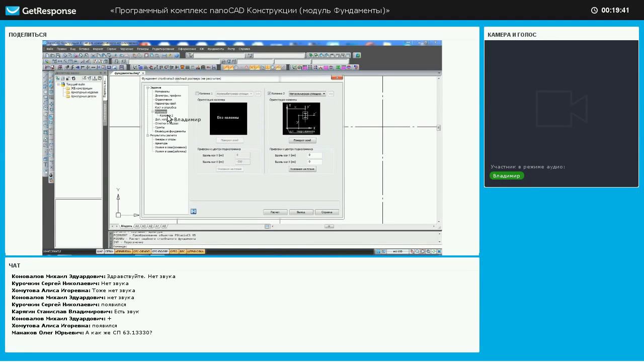This screenshot has height=362, width=644.
Task: Collapse the Результаты расчета tree node
Action: click(148, 135)
